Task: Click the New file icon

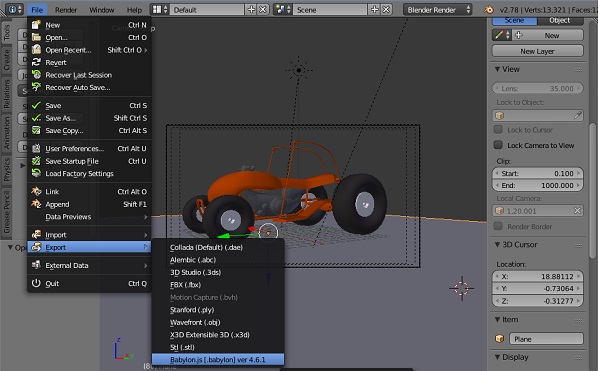Action: 36,25
